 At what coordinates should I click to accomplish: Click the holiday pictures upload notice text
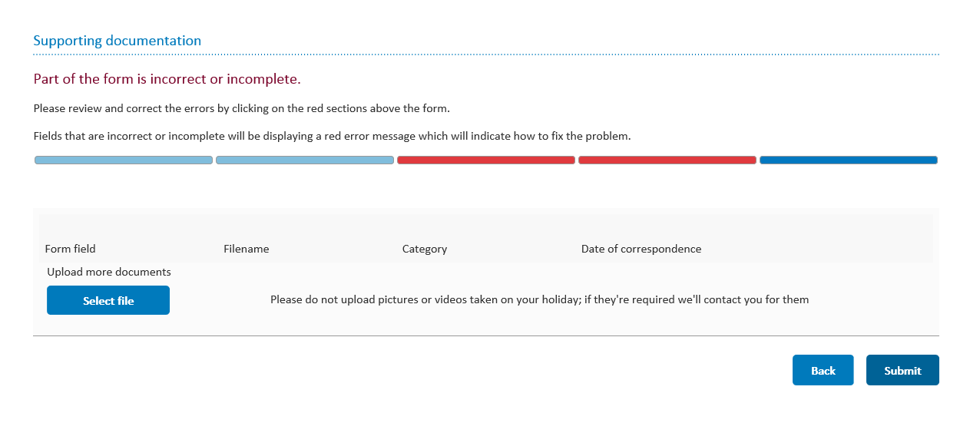539,299
